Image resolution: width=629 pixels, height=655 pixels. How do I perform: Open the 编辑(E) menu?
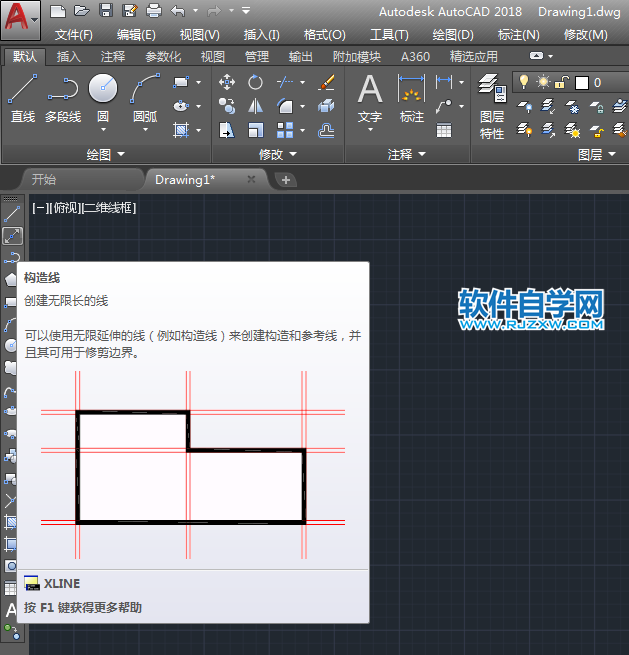click(136, 35)
